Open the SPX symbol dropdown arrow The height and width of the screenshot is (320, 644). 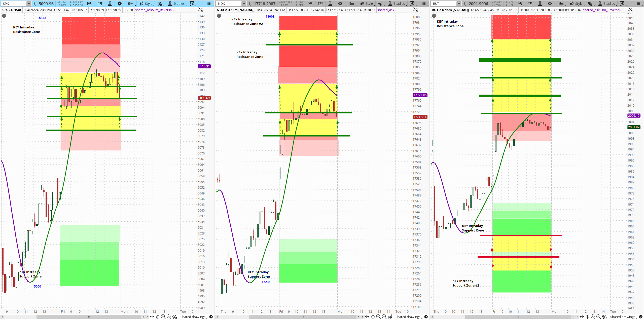tap(29, 4)
